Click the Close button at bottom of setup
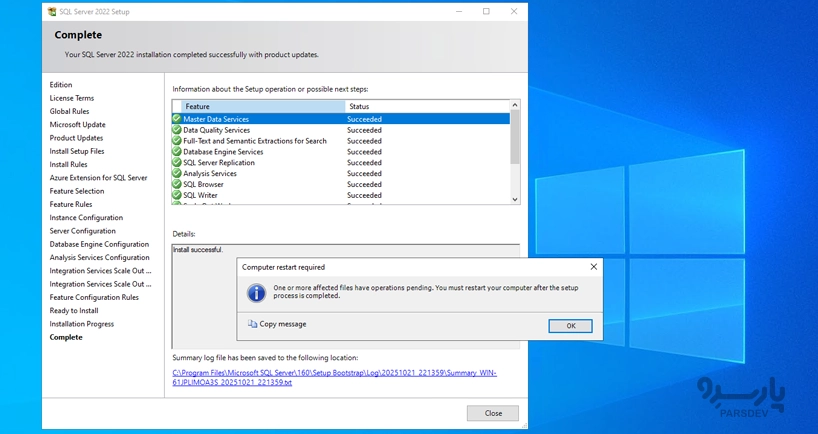Viewport: 818px width, 434px height. pos(492,413)
